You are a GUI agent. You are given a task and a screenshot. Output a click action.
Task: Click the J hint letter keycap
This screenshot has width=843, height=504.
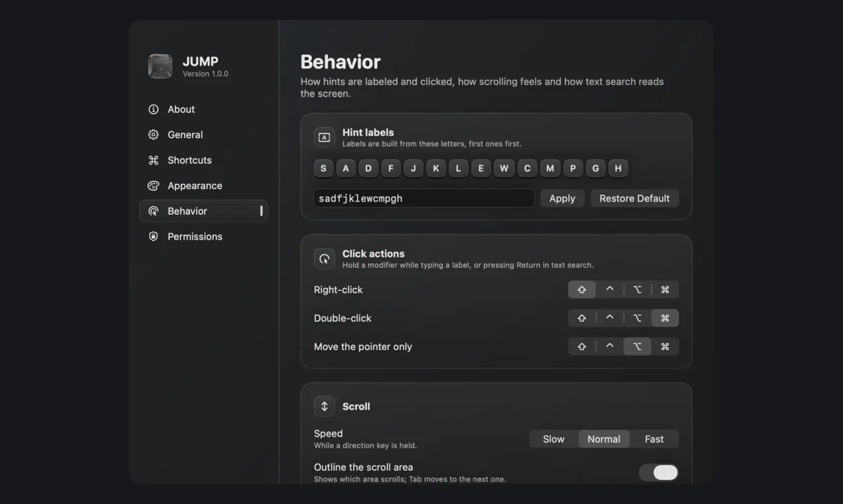click(x=414, y=168)
